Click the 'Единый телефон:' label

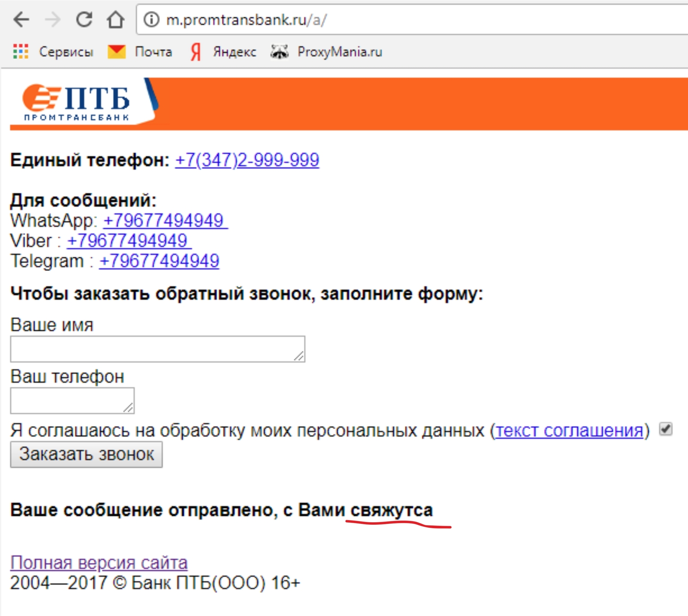click(x=90, y=160)
